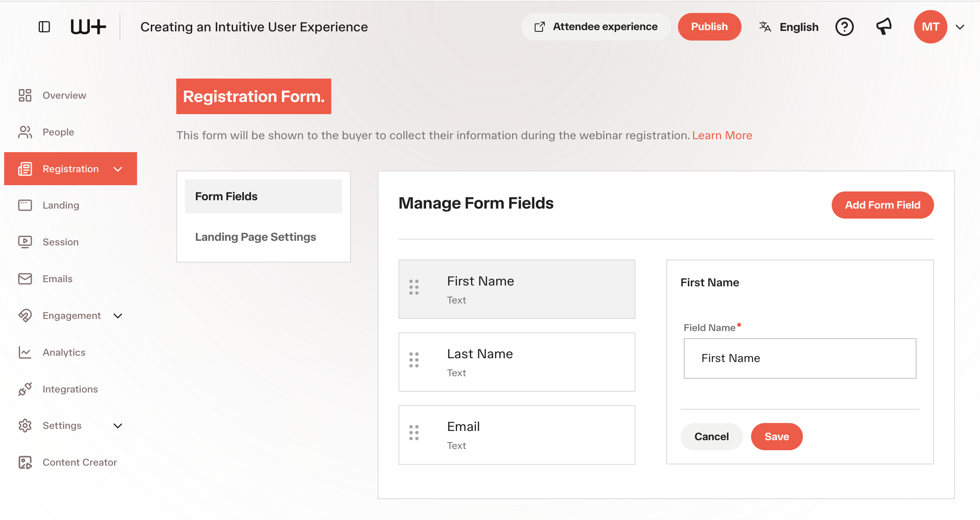Open announcements megaphone icon
Image resolution: width=980 pixels, height=520 pixels.
(x=884, y=27)
